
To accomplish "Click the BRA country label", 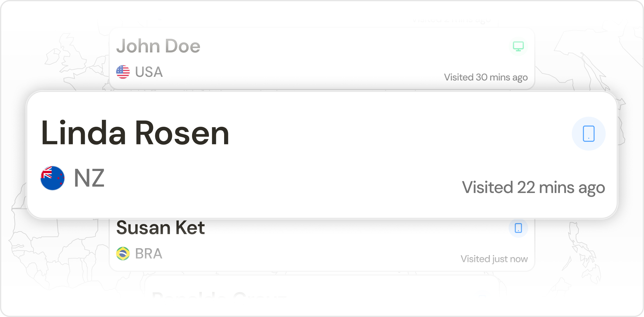I will click(x=148, y=254).
